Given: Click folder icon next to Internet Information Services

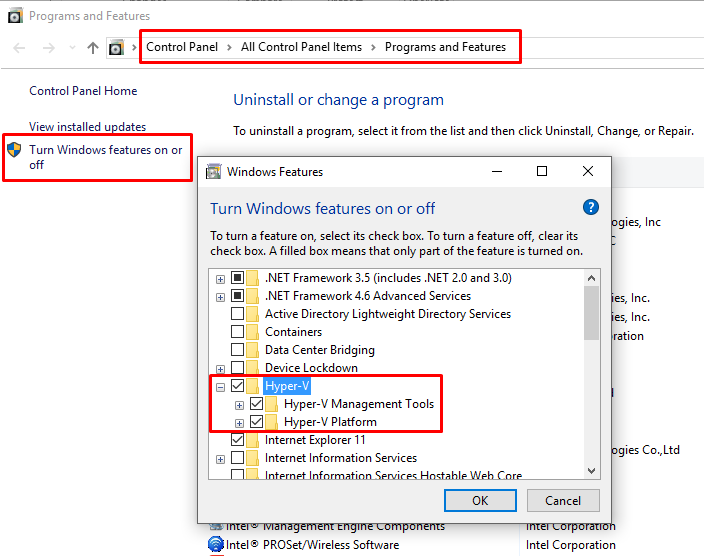Looking at the screenshot, I should pos(253,458).
